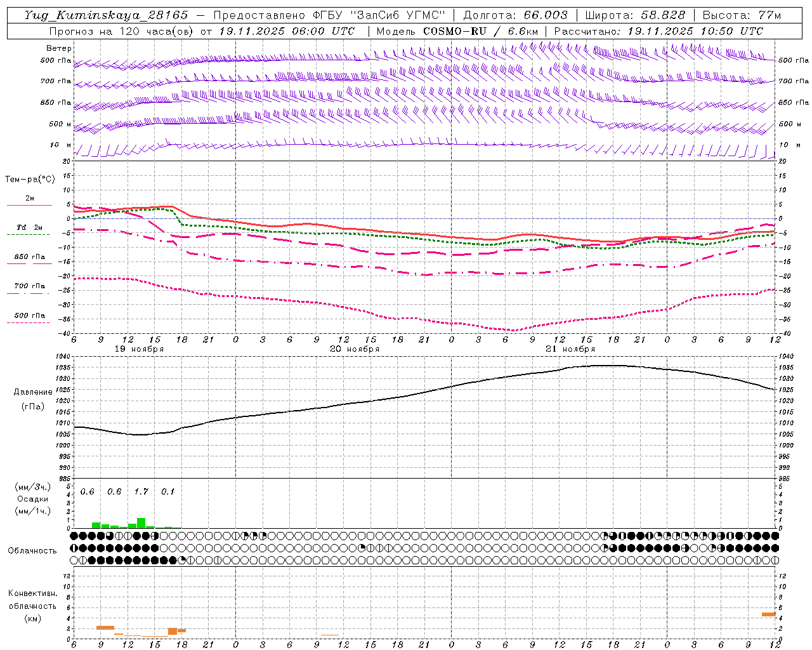Select the (км) unit under convective cloudiness
Screen dimensions: 812x650
click(x=33, y=618)
